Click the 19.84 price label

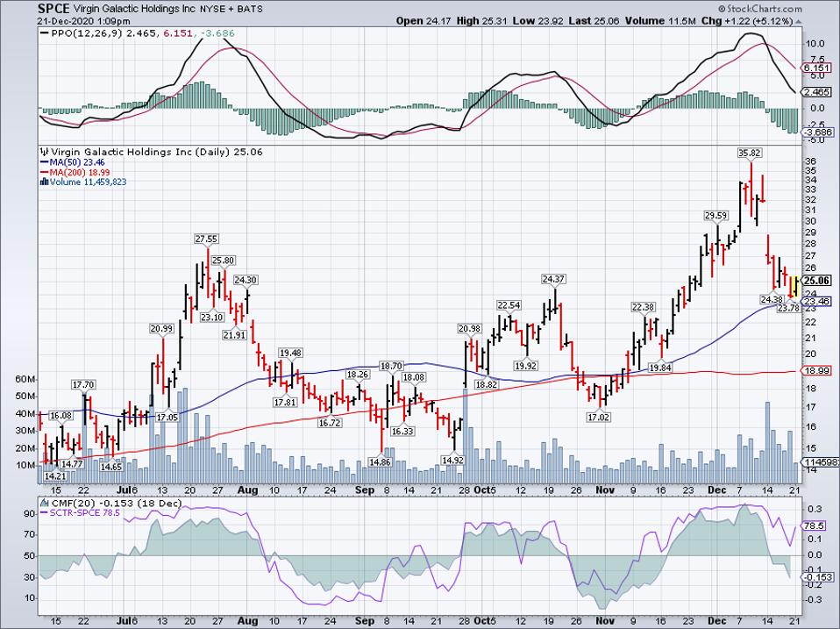pos(660,368)
